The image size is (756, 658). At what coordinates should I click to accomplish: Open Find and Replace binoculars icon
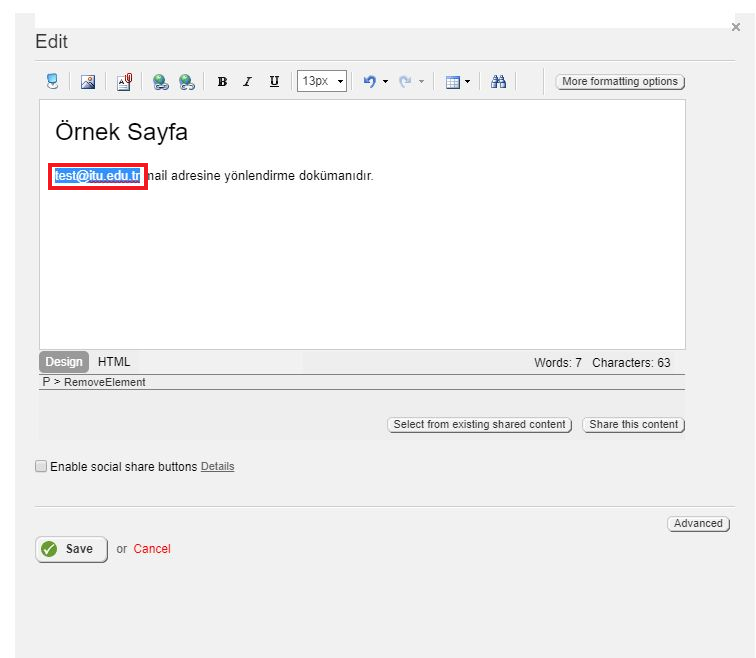[498, 81]
